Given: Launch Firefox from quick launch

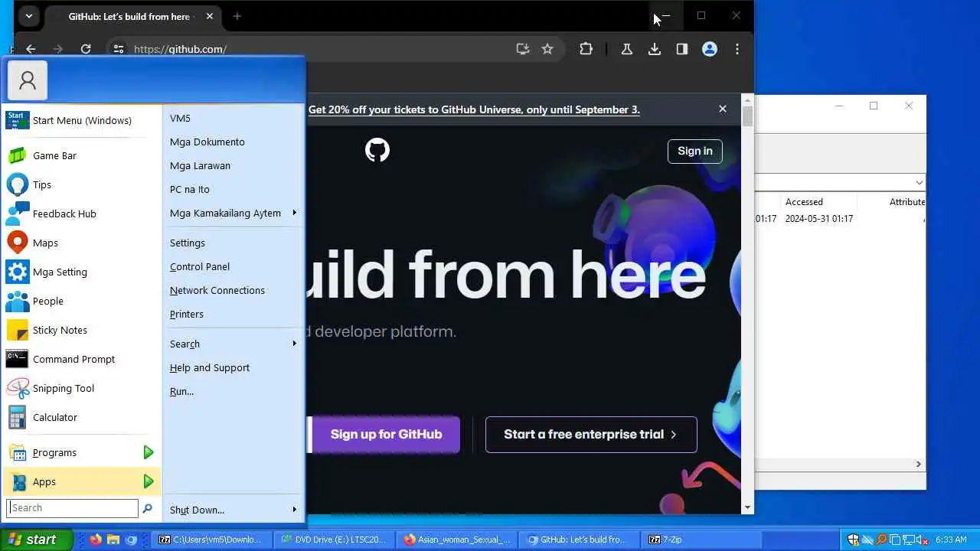Looking at the screenshot, I should [x=95, y=540].
